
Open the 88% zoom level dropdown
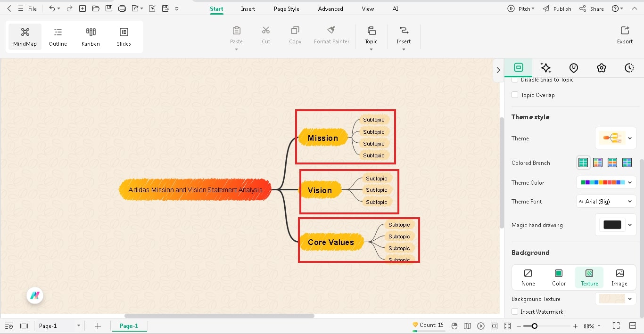click(x=592, y=326)
